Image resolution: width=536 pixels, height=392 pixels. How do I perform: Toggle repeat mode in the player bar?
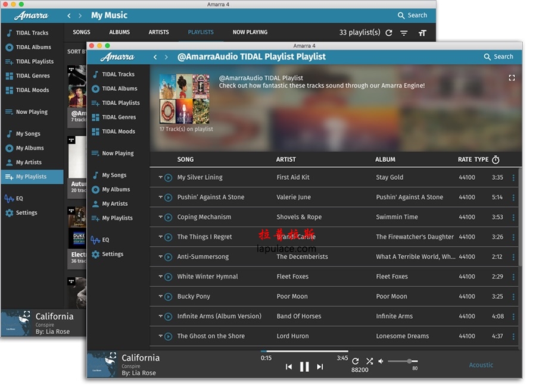pos(356,361)
